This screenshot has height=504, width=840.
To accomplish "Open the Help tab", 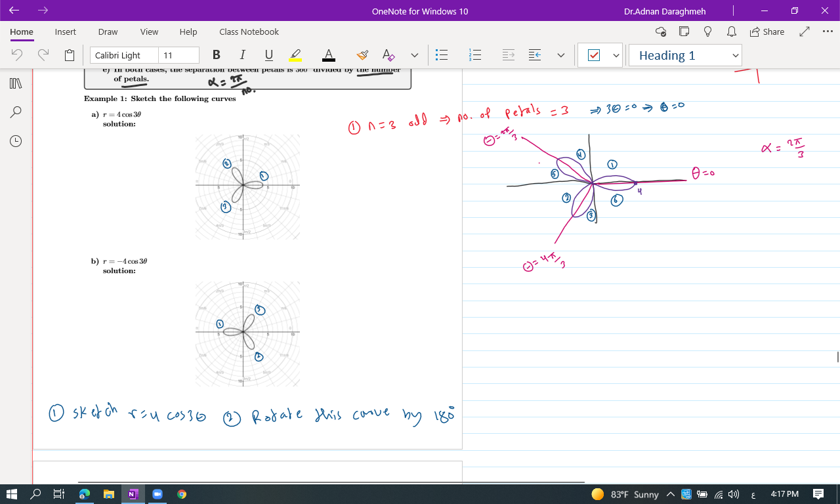I will coord(188,31).
